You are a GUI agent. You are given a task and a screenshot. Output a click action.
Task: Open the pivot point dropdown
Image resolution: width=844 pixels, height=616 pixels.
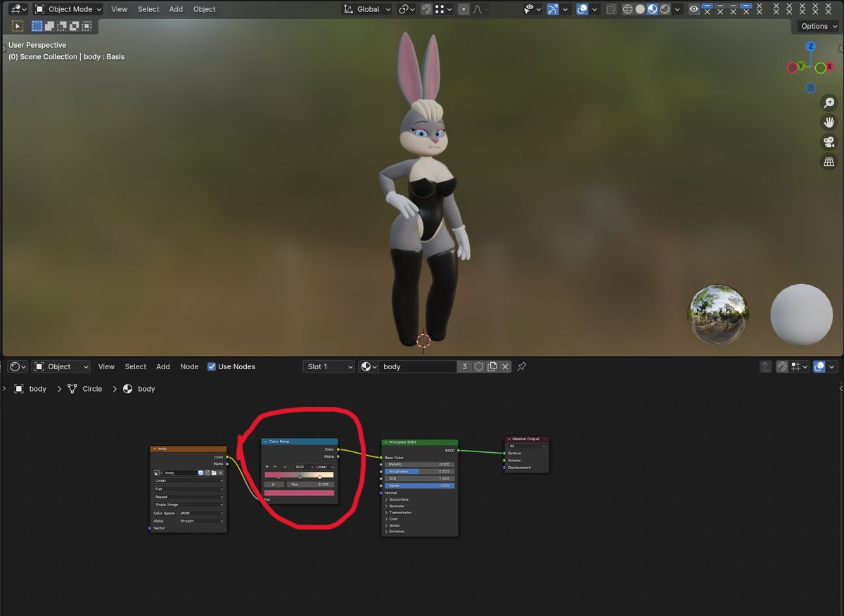click(407, 9)
